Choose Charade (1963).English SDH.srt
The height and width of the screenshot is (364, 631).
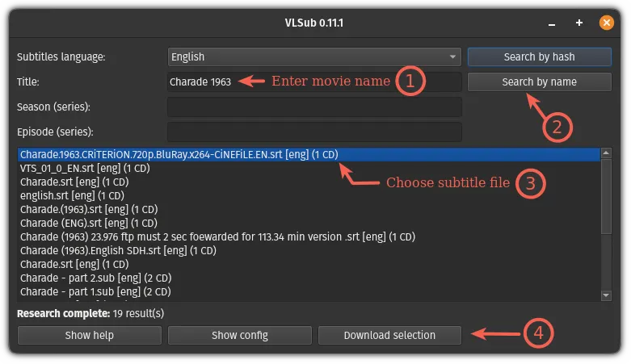(118, 250)
